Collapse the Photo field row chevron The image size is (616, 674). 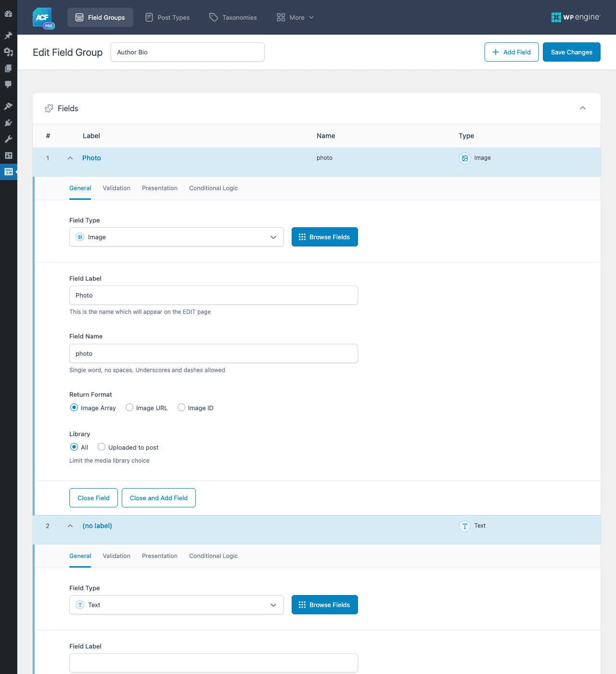tap(70, 158)
